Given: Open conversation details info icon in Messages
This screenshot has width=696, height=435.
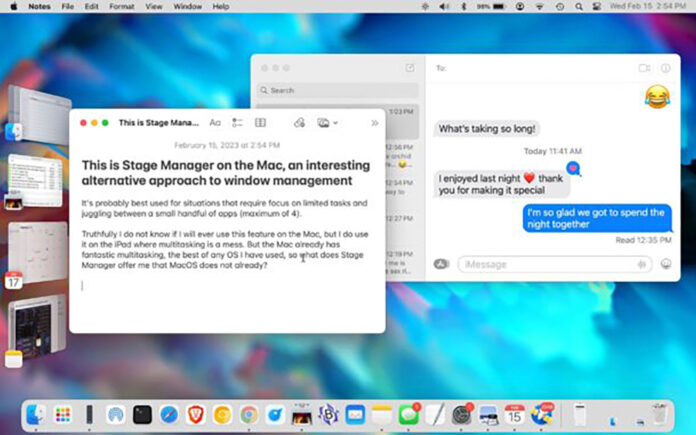Looking at the screenshot, I should coord(665,68).
